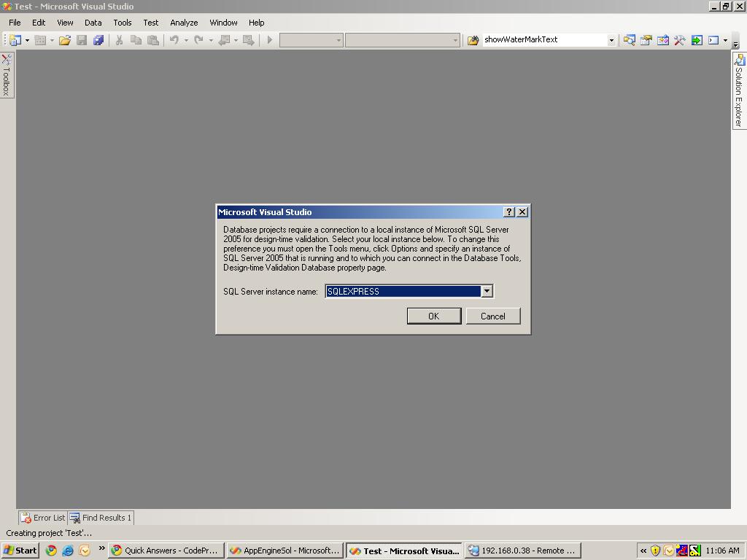
Task: Expand the showWaterMarkText find combo dropdown arrow
Action: tap(611, 41)
